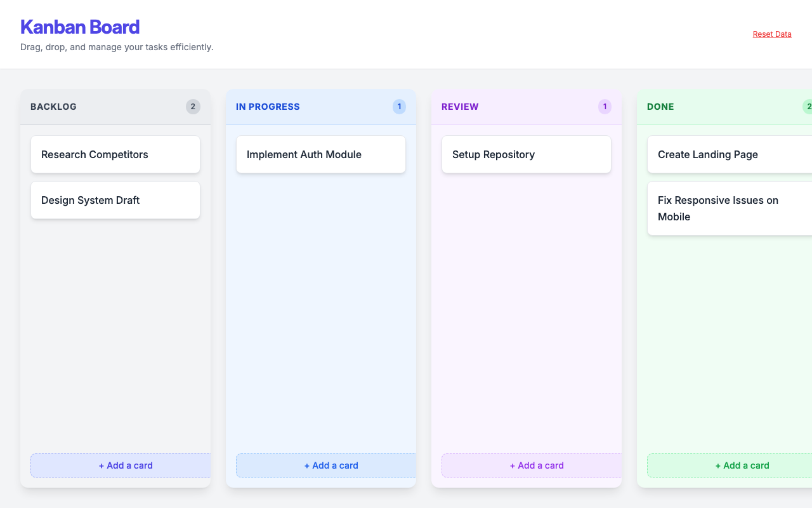Image resolution: width=812 pixels, height=508 pixels.
Task: Click the Backlog count badge
Action: [193, 107]
